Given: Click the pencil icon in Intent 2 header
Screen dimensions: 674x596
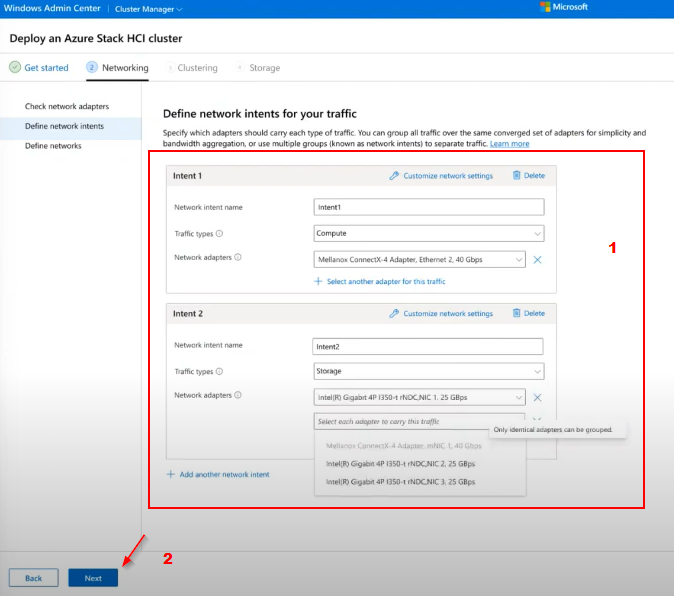Looking at the screenshot, I should 394,314.
